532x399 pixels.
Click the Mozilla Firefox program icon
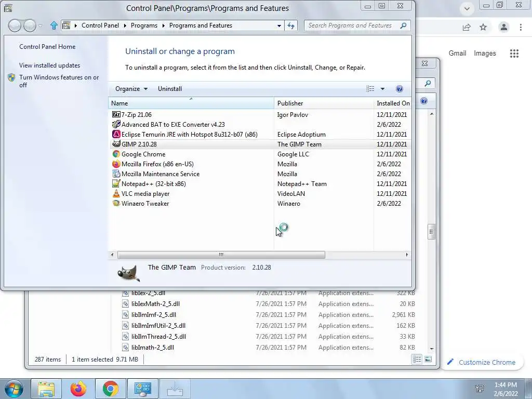(116, 164)
